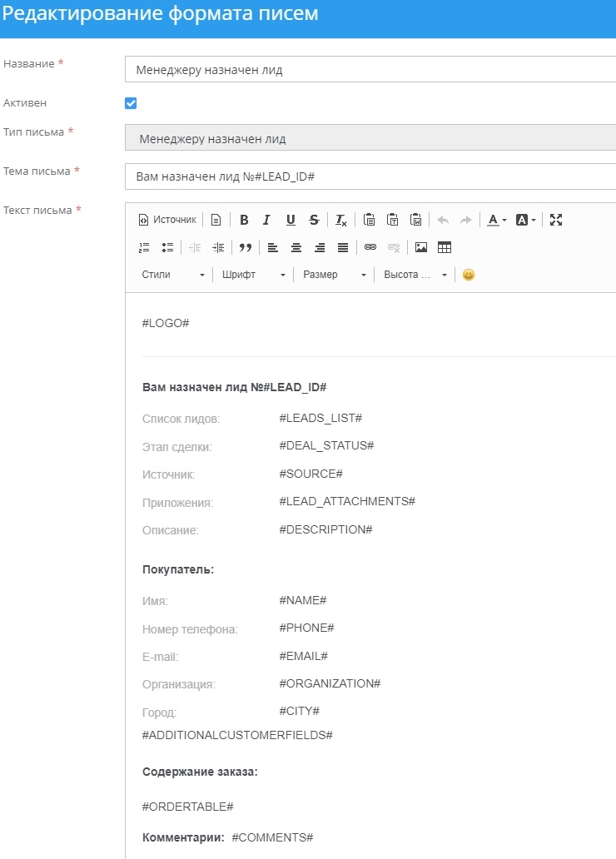Insert a table into the letter
The image size is (616, 859).
tap(445, 247)
